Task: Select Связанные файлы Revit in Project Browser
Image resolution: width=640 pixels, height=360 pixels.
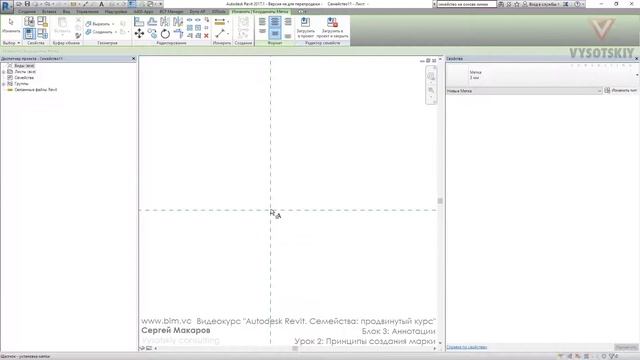Action: point(36,90)
